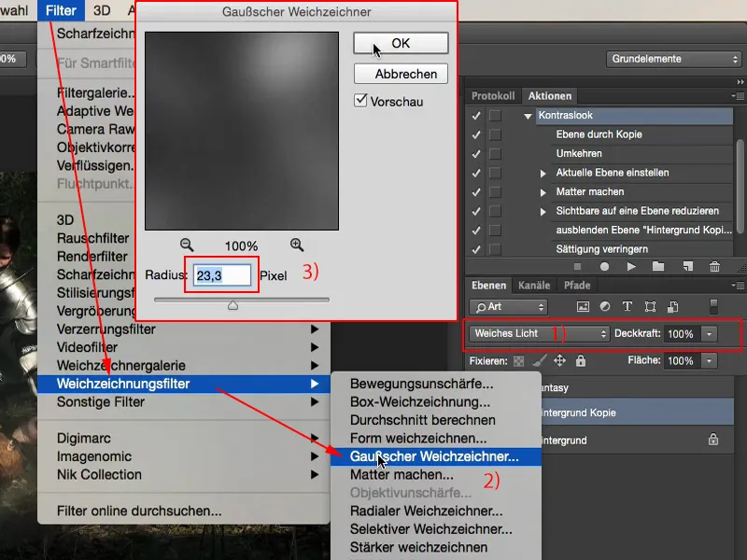Delete action with the trash icon
This screenshot has width=747, height=560.
(x=714, y=267)
